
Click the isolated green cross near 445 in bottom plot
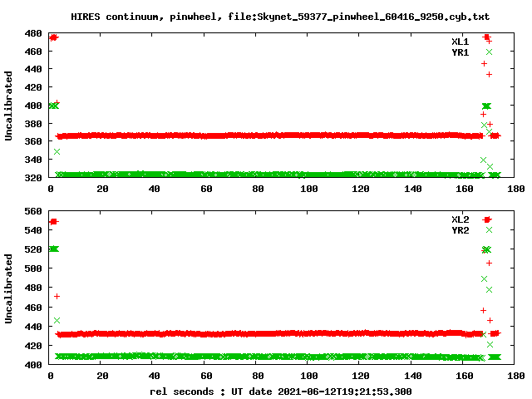pyautogui.click(x=57, y=320)
